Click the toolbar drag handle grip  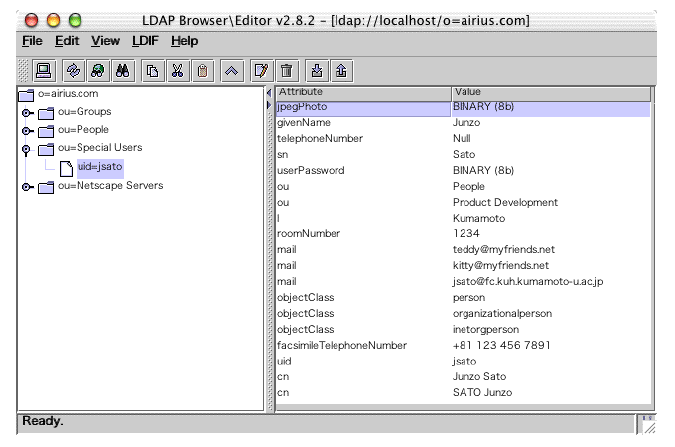[23, 71]
